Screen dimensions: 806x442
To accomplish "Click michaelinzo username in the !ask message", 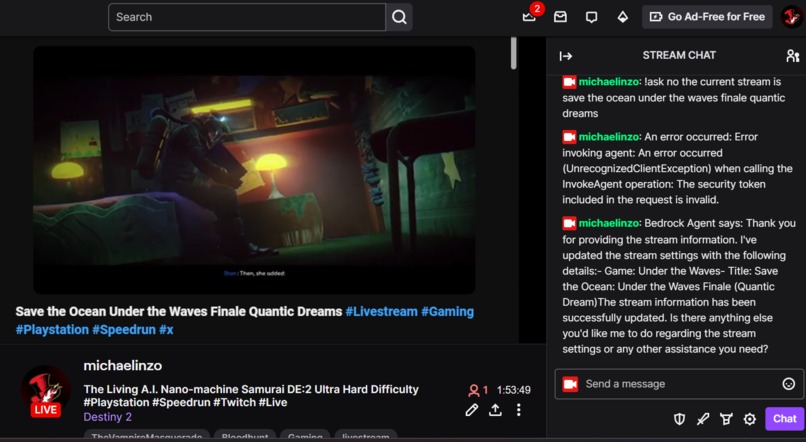I will pos(609,82).
